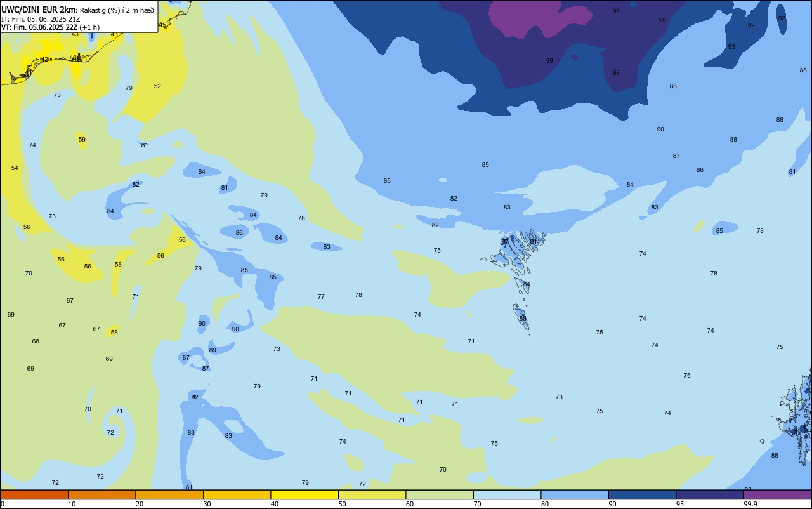The width and height of the screenshot is (812, 509).
Task: Click the map value '42' near the coastline
Action: pos(44,60)
